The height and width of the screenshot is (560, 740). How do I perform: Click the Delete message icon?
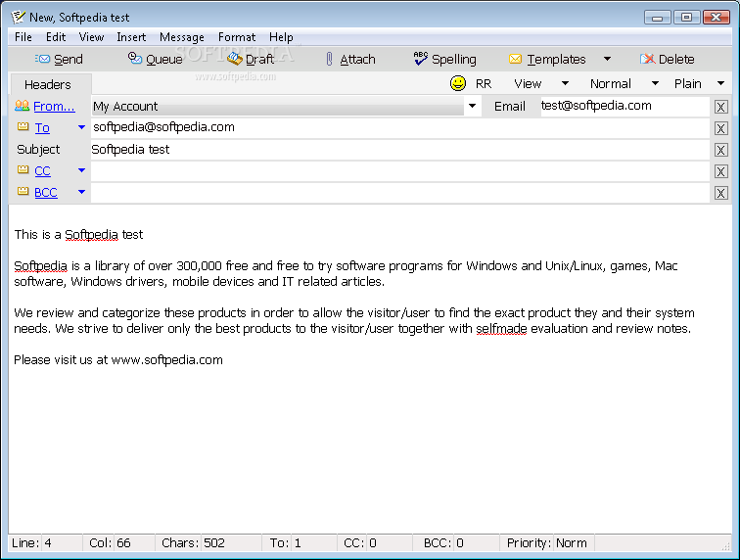coord(648,59)
